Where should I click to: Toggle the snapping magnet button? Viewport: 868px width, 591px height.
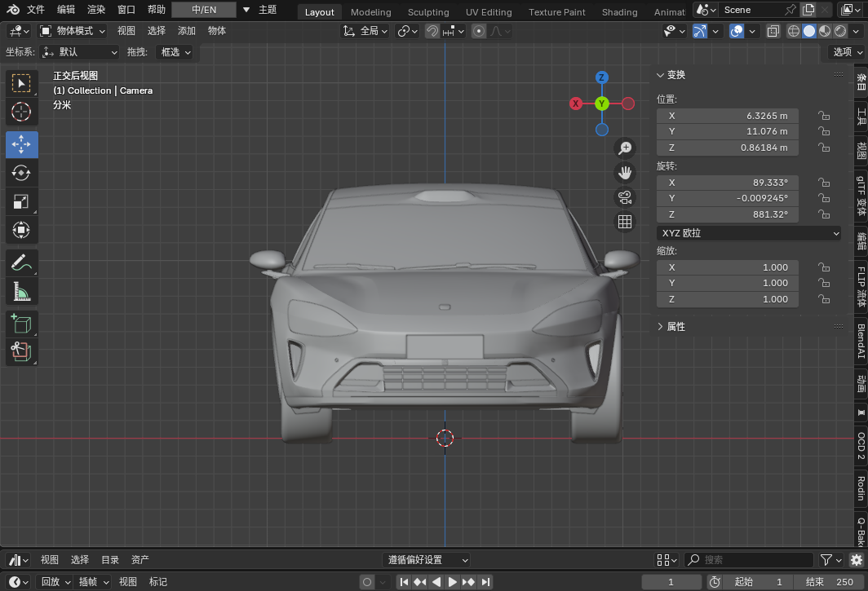click(x=432, y=31)
